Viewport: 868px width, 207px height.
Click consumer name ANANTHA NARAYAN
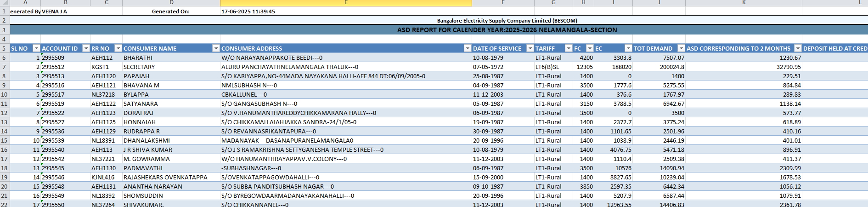(153, 186)
